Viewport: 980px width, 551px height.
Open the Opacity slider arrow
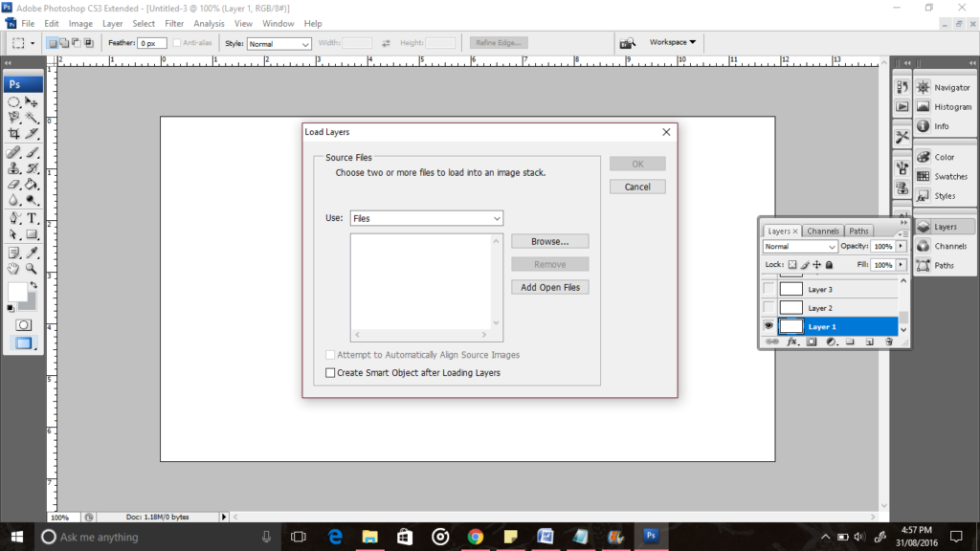[901, 246]
